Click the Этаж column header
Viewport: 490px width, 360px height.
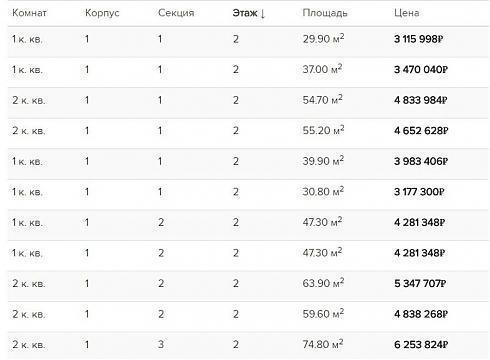pyautogui.click(x=249, y=13)
